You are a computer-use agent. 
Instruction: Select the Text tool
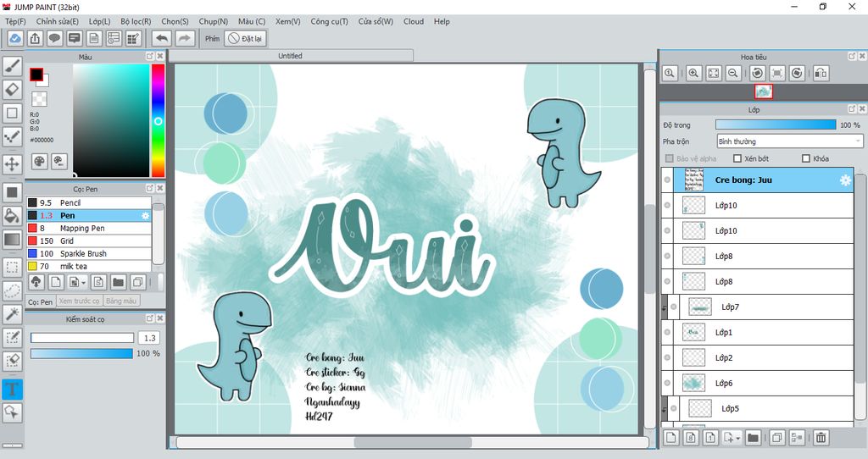(x=12, y=389)
